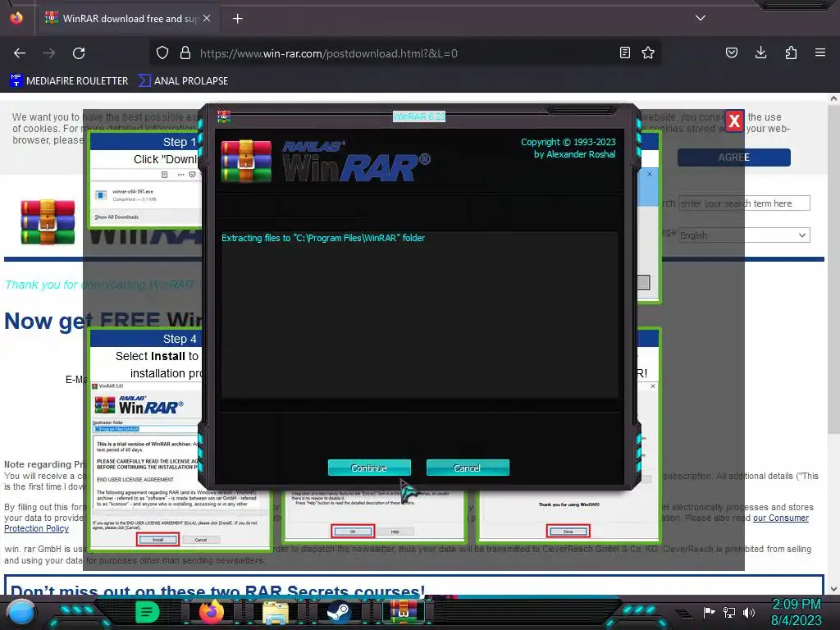840x630 pixels.
Task: Open the Firefox downloads panel
Action: (760, 52)
